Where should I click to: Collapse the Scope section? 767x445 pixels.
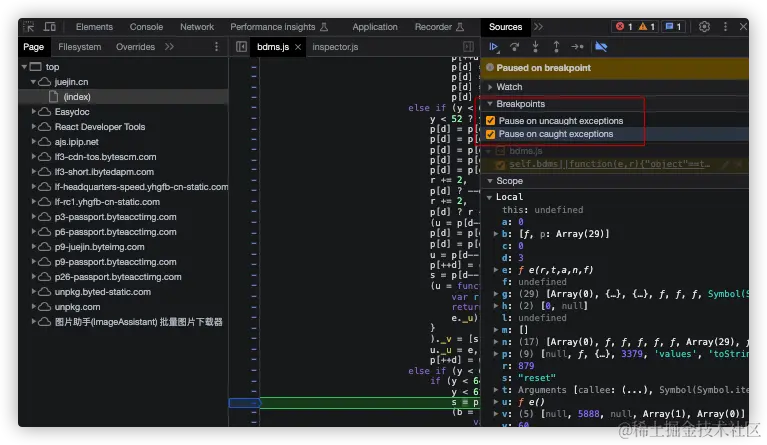pos(490,181)
